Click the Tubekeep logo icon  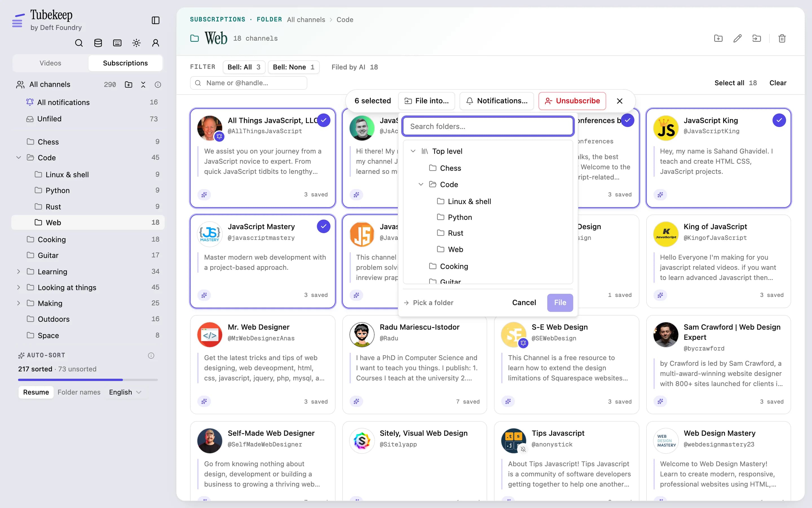click(x=18, y=21)
